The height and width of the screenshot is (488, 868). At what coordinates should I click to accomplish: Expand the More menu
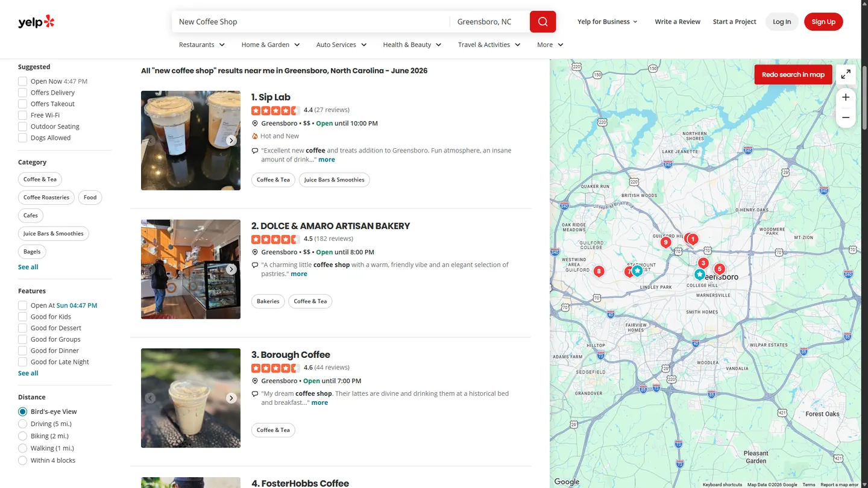(x=550, y=45)
